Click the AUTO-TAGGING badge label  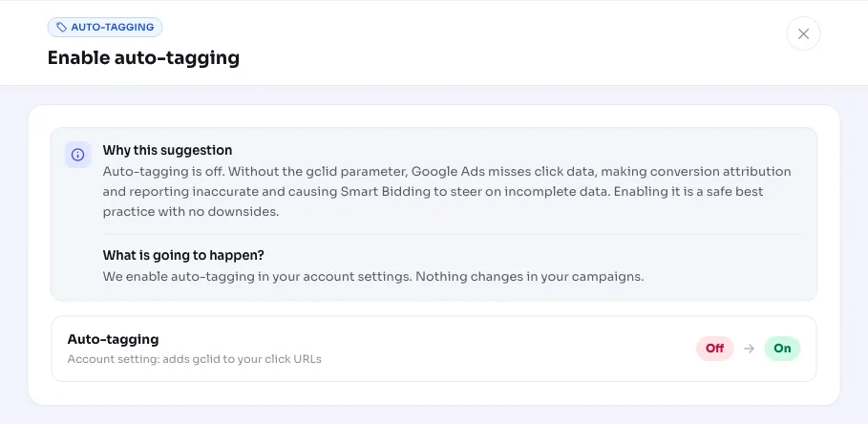pyautogui.click(x=113, y=27)
